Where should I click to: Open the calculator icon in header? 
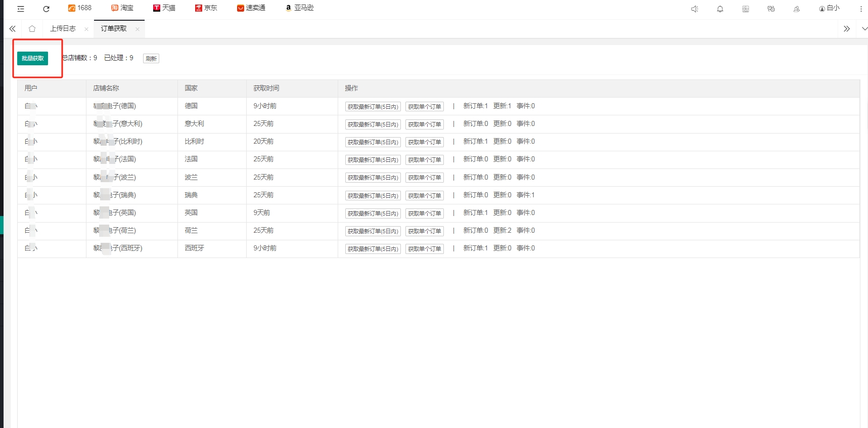(745, 9)
